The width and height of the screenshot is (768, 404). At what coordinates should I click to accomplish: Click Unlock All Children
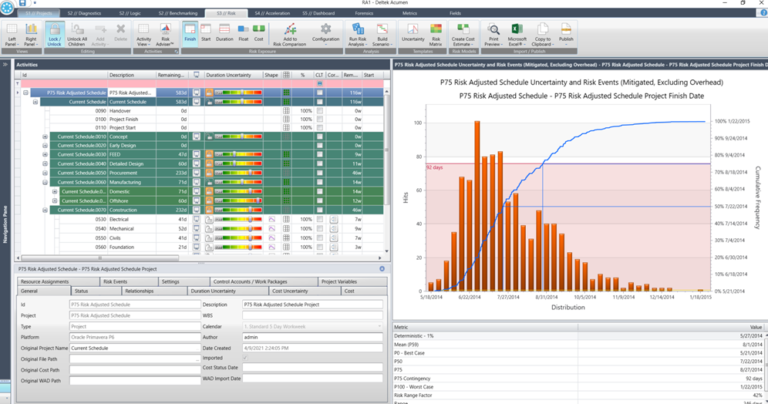[x=77, y=34]
